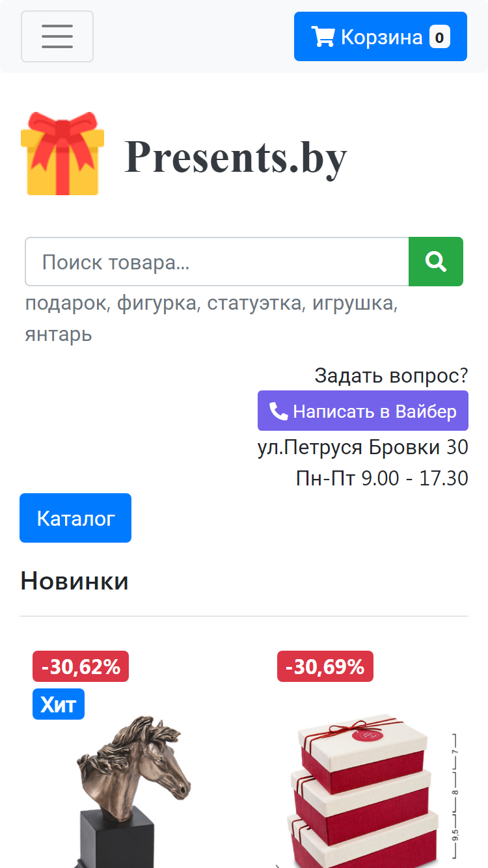This screenshot has height=868, width=488.
Task: Click the Пн-Пт 9.00 - 17.30 hours
Action: [x=382, y=478]
